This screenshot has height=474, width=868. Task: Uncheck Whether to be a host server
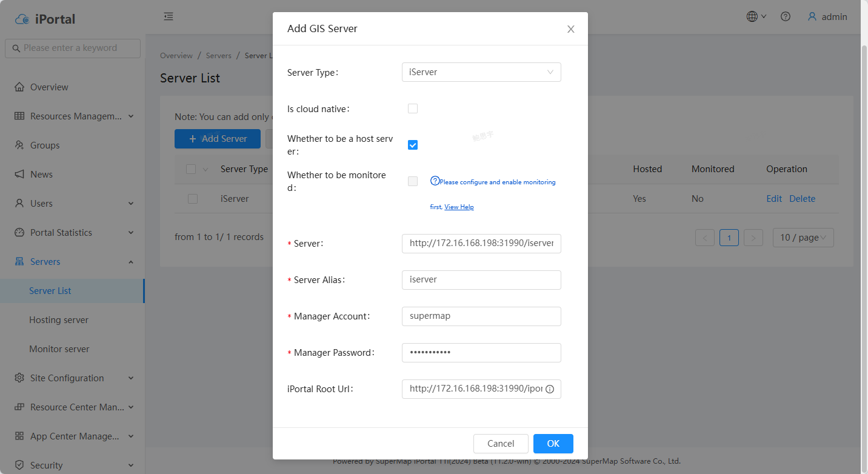pyautogui.click(x=413, y=145)
